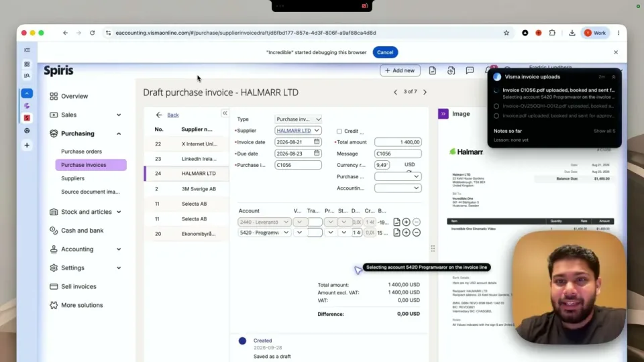Click the Cancel debugging button
644x362 pixels.
pos(385,52)
